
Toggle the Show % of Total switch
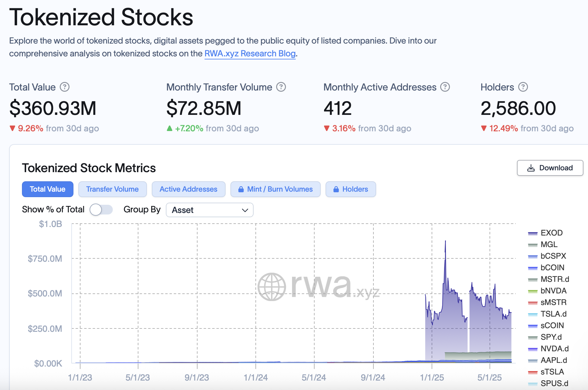tap(101, 210)
